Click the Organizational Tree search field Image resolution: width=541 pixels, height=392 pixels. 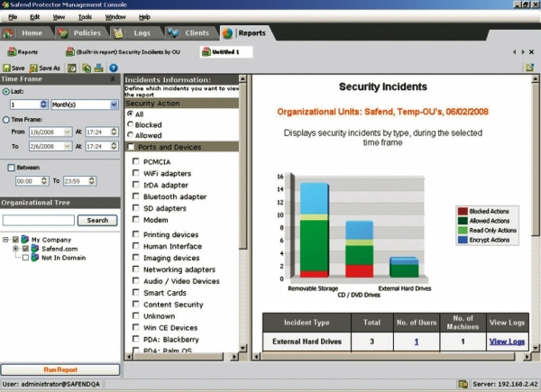[38, 220]
